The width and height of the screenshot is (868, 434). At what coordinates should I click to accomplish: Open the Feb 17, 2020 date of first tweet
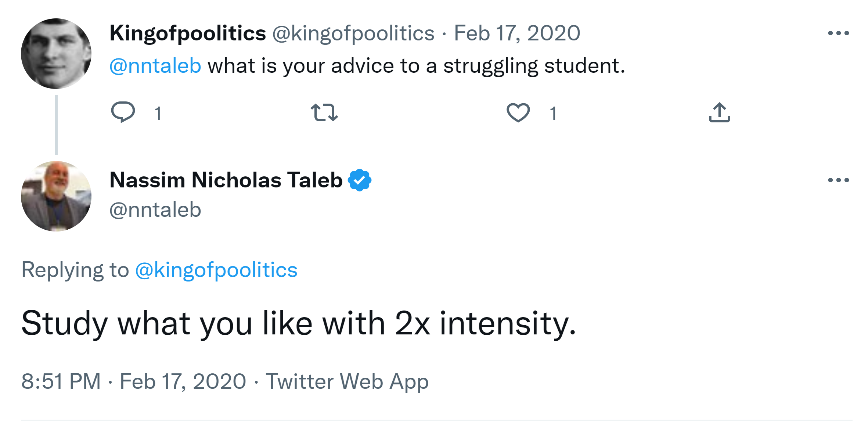click(x=517, y=33)
